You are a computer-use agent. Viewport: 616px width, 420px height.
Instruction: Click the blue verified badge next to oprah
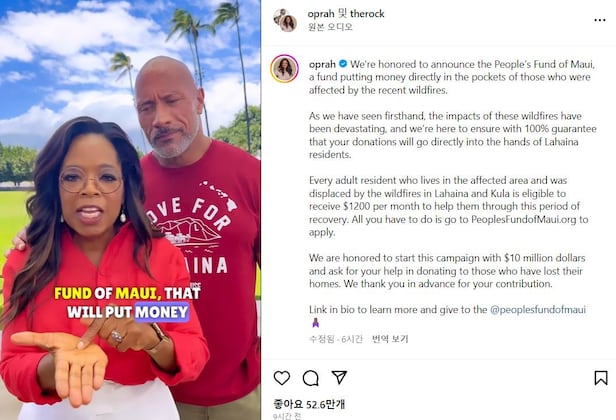point(343,64)
